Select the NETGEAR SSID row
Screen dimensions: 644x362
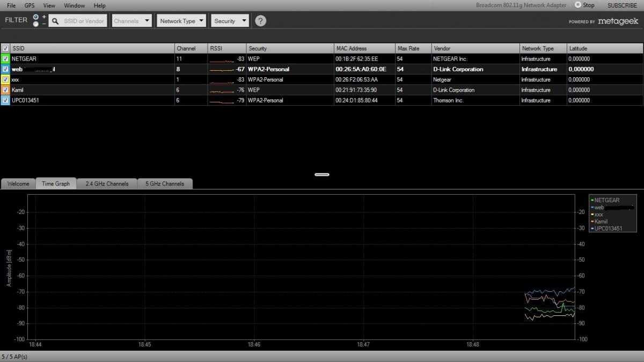[x=322, y=58]
